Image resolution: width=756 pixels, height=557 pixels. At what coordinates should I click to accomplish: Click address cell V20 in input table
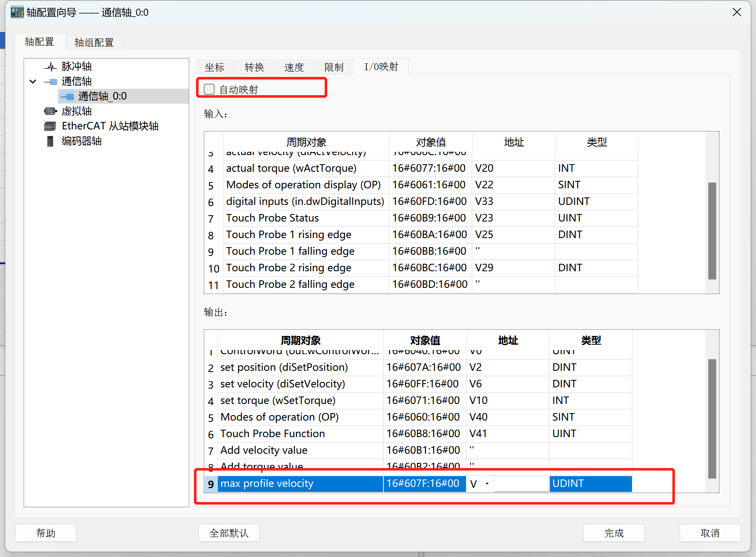(x=513, y=168)
